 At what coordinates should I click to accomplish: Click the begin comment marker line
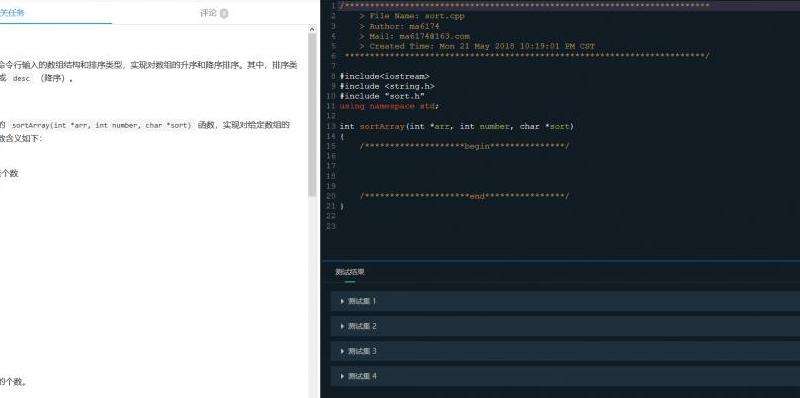coord(464,146)
